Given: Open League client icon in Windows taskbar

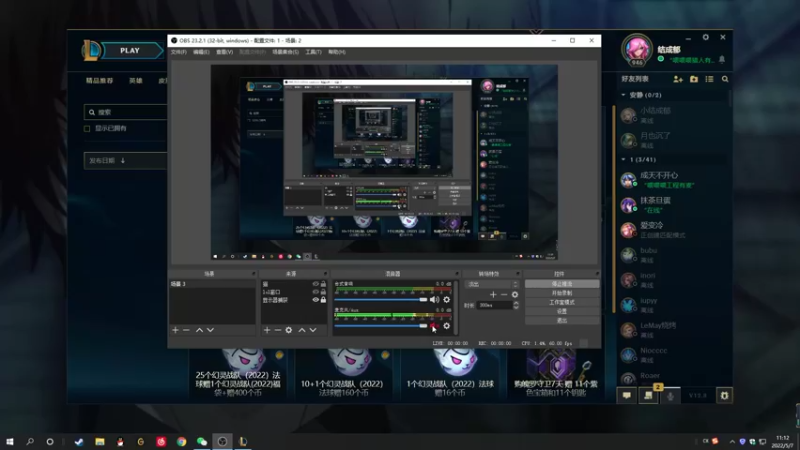Looking at the screenshot, I should click(x=243, y=441).
